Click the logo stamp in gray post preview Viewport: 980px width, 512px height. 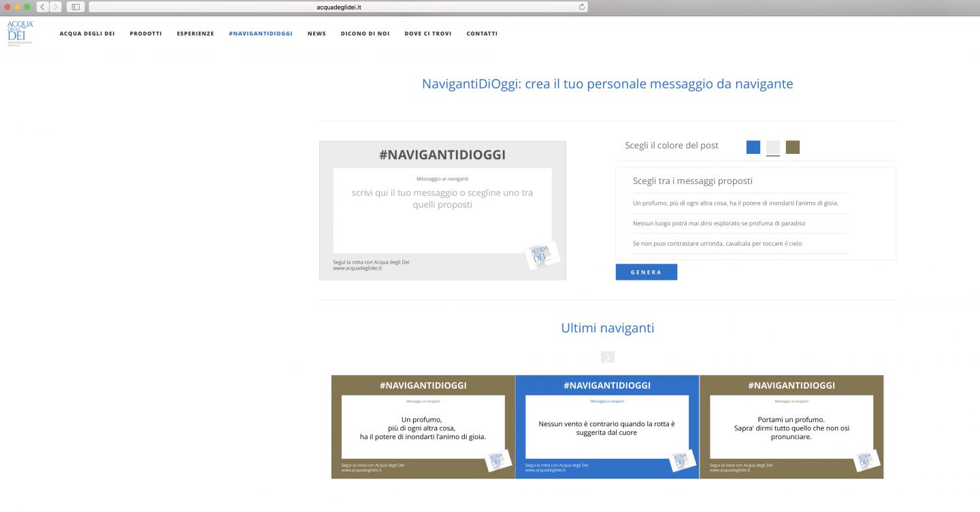pos(543,255)
